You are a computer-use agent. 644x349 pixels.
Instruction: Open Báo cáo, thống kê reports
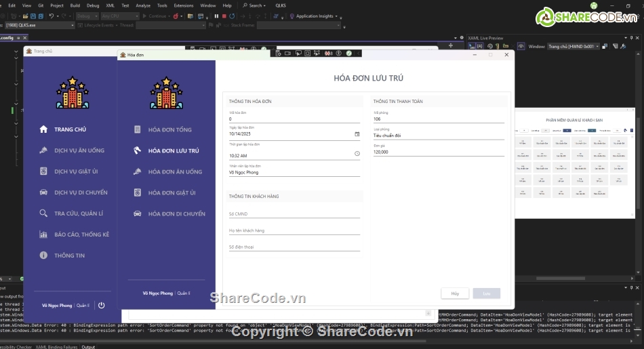click(x=81, y=234)
